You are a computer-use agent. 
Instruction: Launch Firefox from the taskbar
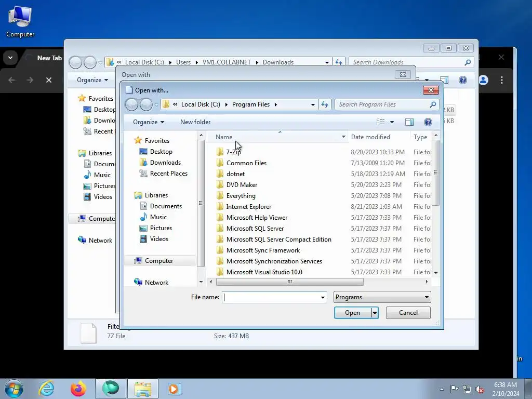click(x=78, y=389)
